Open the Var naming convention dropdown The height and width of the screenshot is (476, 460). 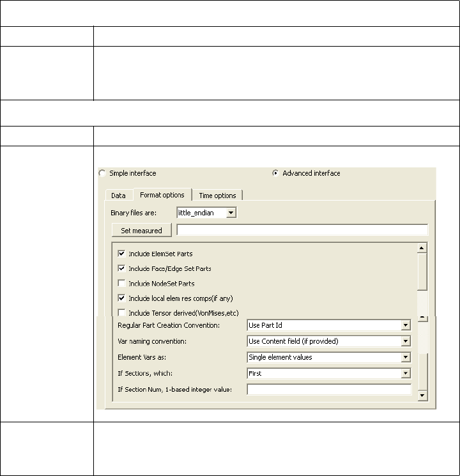[x=406, y=341]
